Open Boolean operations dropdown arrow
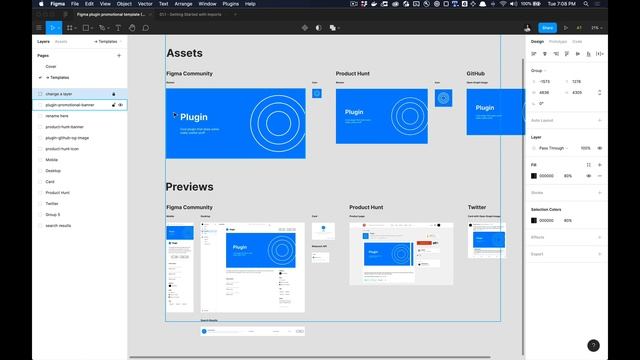Screen dimensions: 640x360 pos(339,28)
